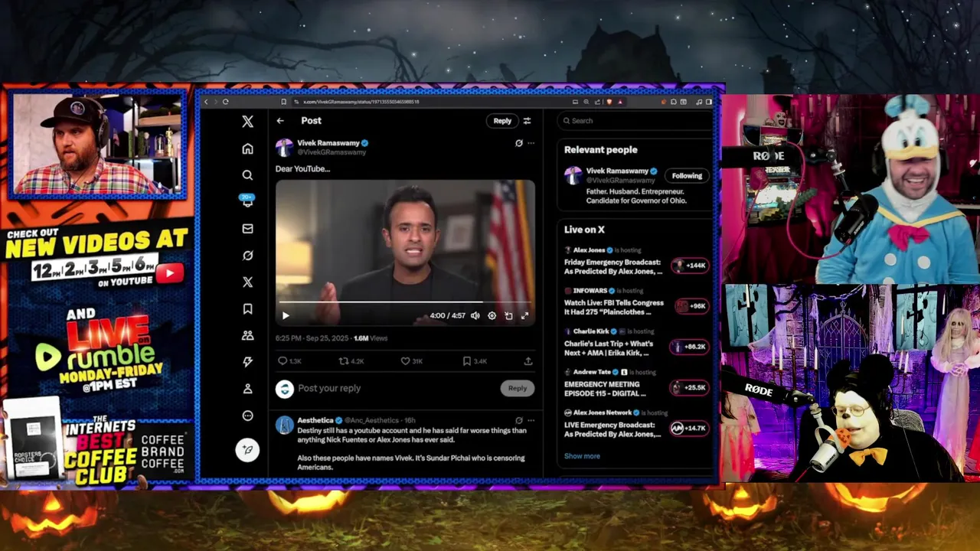Image resolution: width=980 pixels, height=551 pixels.
Task: Click Following button for Vivek Ramaswamy
Action: pos(687,176)
